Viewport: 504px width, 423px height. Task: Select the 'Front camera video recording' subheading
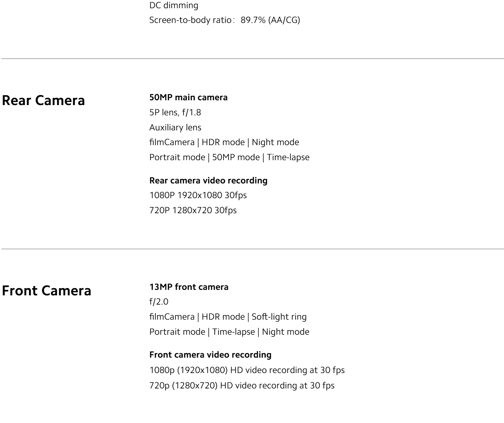pyautogui.click(x=211, y=355)
